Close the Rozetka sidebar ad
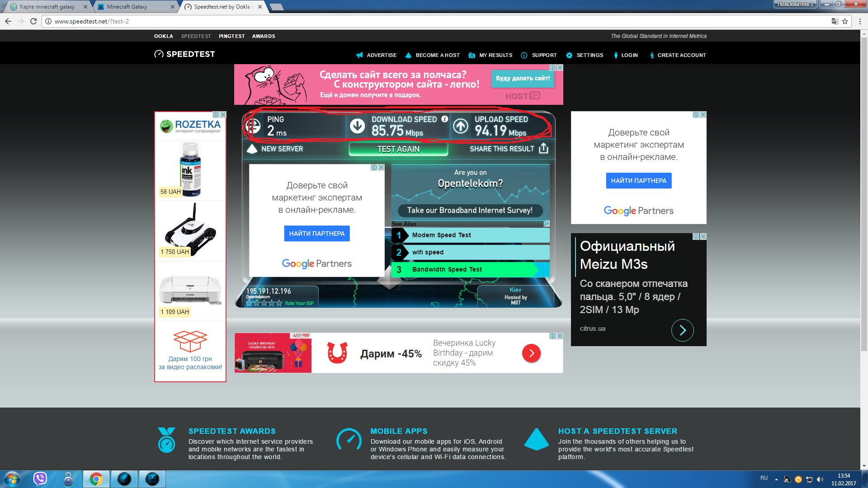The image size is (868, 488). tap(223, 115)
